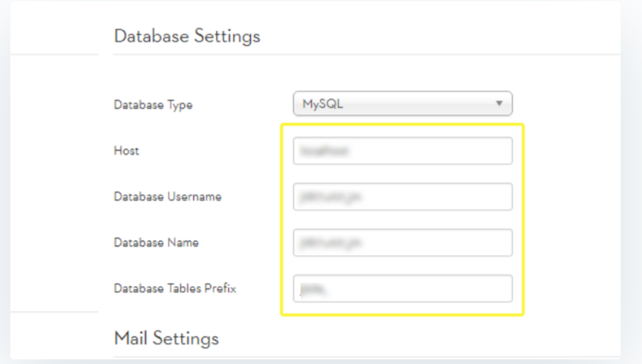Click the Database Name label

(156, 242)
